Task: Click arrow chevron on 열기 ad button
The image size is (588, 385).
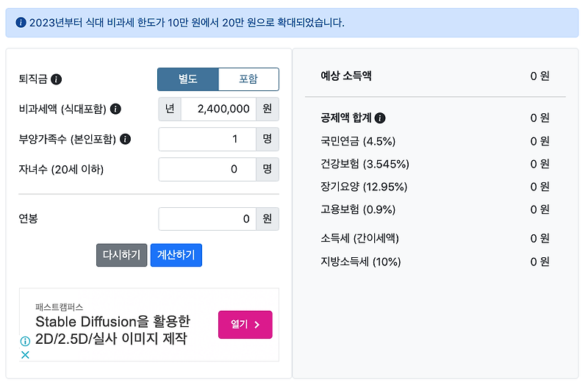Action: tap(257, 325)
